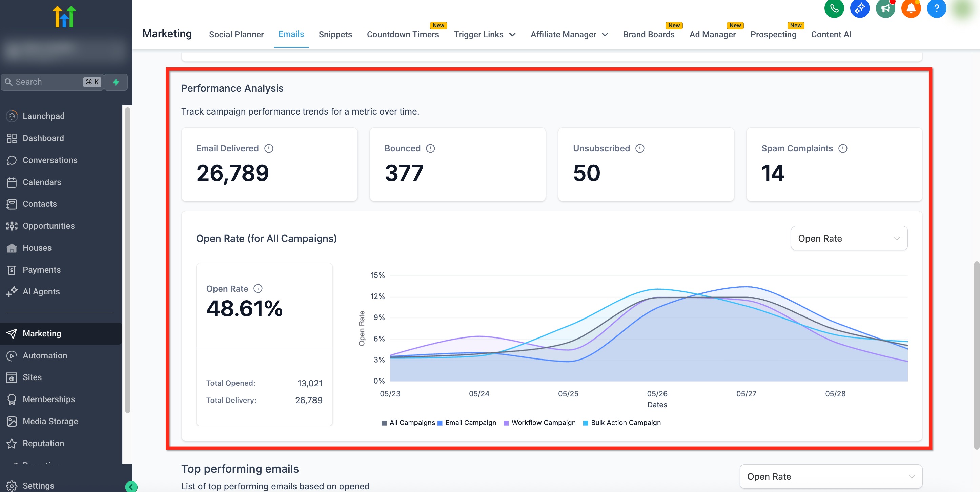Click info icon beside Spam Complaints
Image resolution: width=980 pixels, height=492 pixels.
(x=843, y=148)
